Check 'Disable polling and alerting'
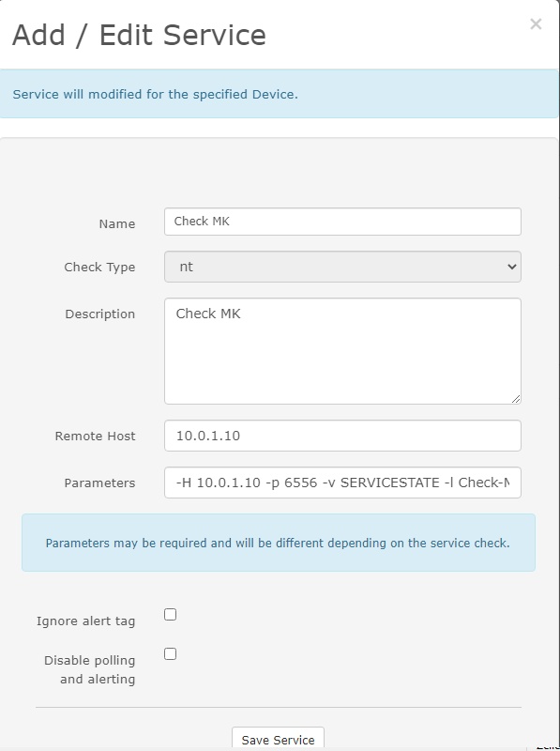Viewport: 560px width, 751px height. click(x=169, y=653)
